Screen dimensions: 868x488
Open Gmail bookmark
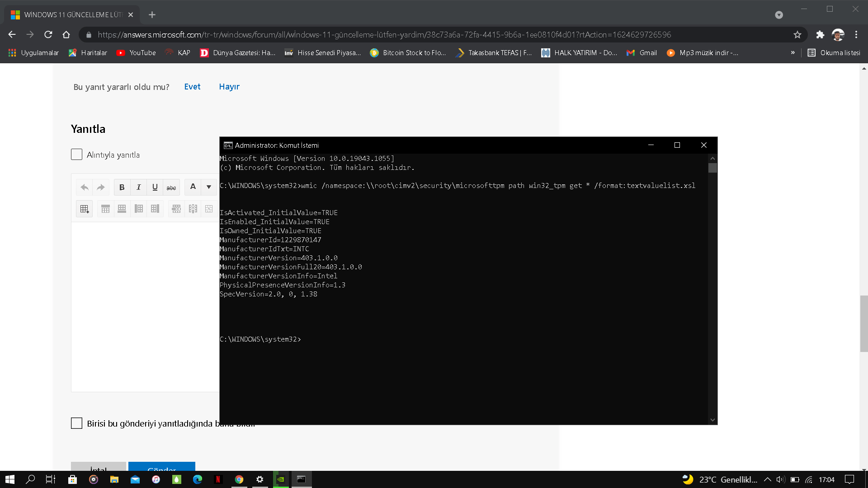point(642,53)
